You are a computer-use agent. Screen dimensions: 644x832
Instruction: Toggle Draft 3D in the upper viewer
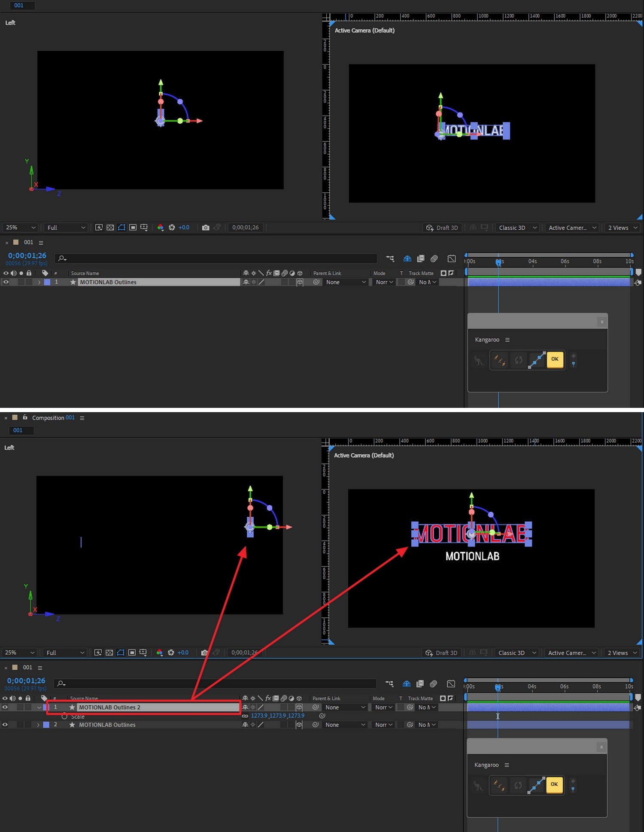[442, 228]
